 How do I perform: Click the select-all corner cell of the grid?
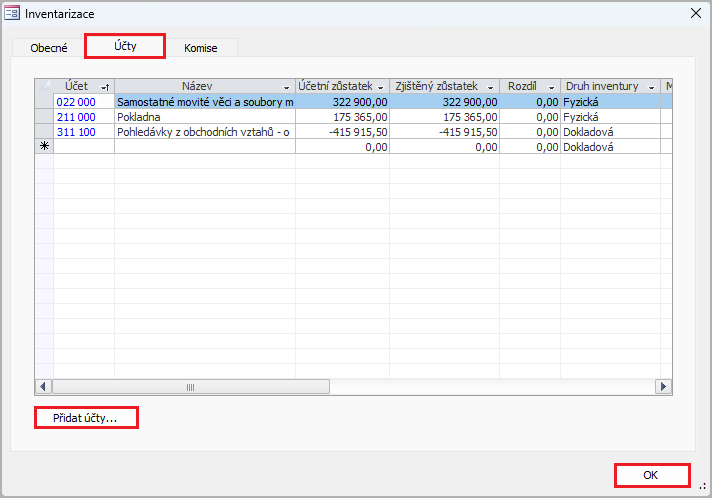(44, 86)
